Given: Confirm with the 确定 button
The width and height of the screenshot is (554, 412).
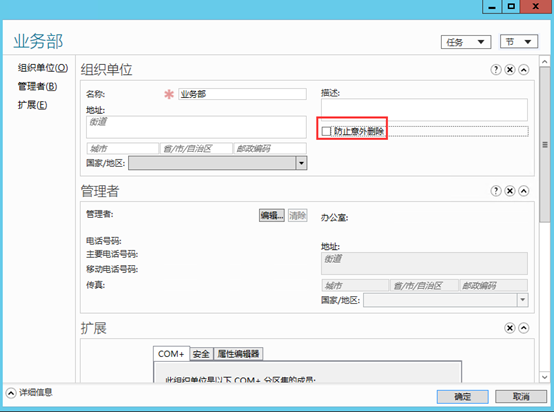Looking at the screenshot, I should coord(462,396).
